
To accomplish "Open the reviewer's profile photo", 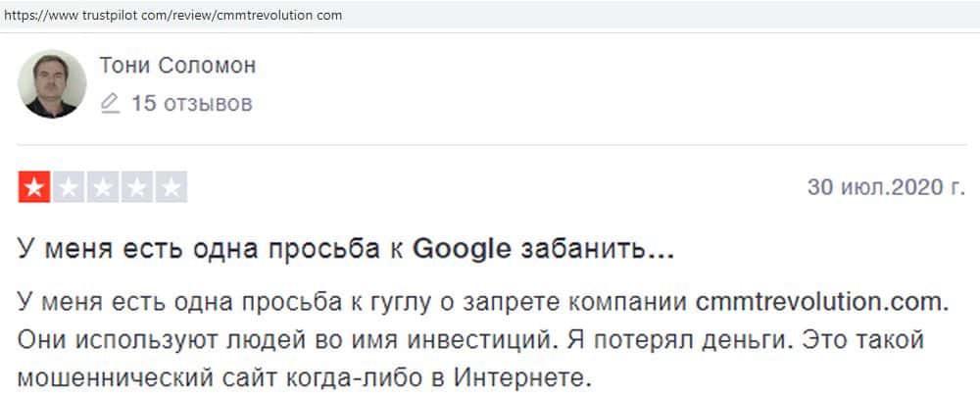I will [x=52, y=83].
